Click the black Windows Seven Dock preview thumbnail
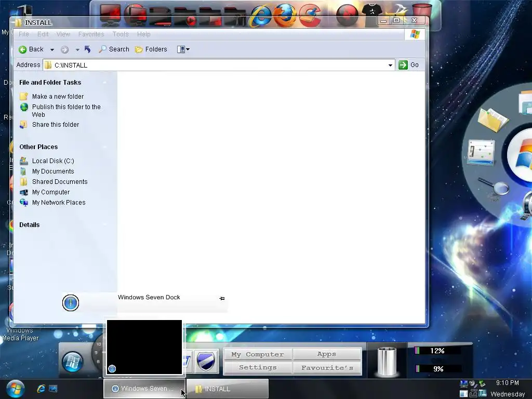This screenshot has width=532, height=399. click(144, 347)
